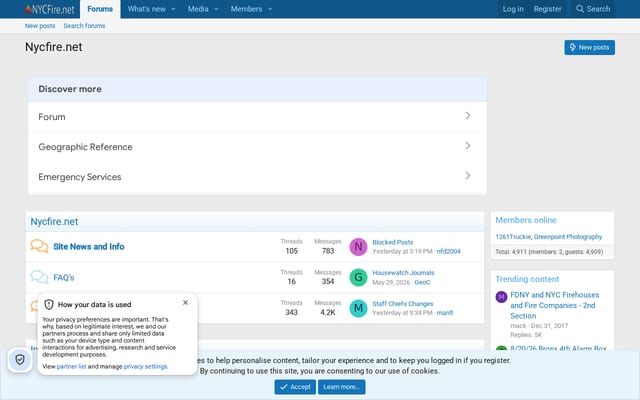Open the Blocked Posts thread
This screenshot has width=640, height=400.
tap(393, 242)
